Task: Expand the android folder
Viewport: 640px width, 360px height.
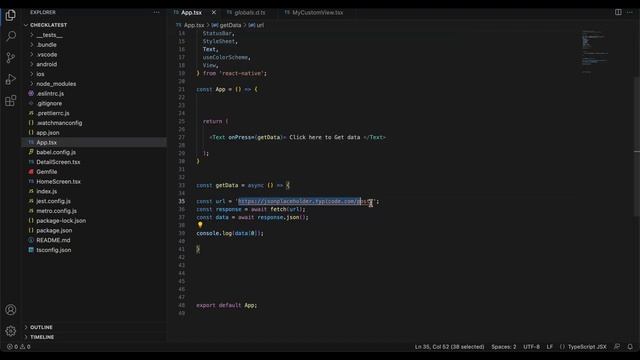Action: pyautogui.click(x=47, y=64)
